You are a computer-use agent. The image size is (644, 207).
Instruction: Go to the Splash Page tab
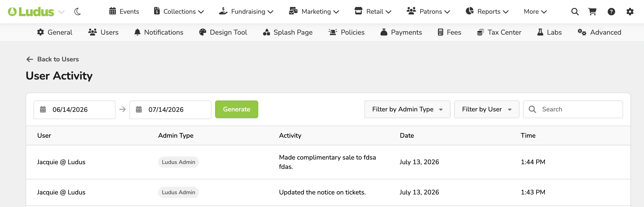coord(288,32)
